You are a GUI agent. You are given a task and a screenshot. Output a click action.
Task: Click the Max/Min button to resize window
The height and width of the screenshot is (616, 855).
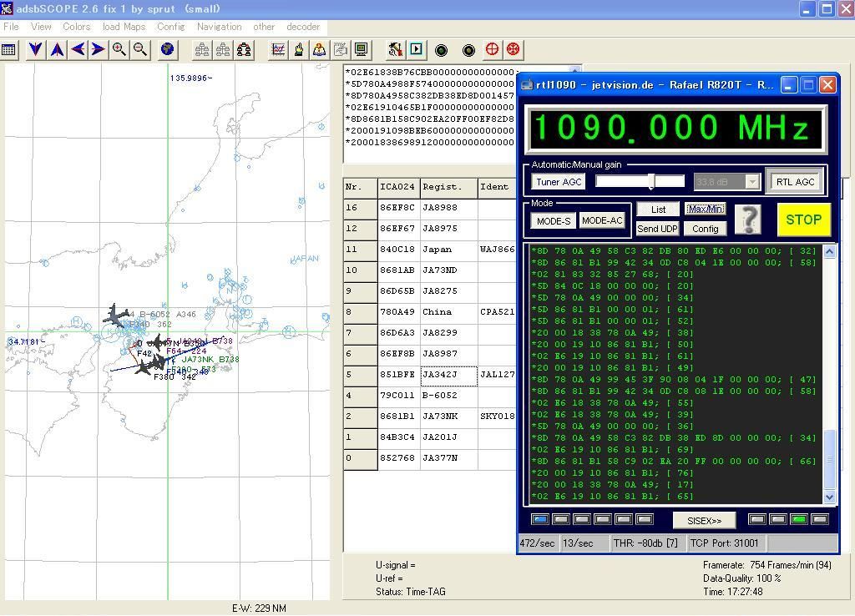705,209
